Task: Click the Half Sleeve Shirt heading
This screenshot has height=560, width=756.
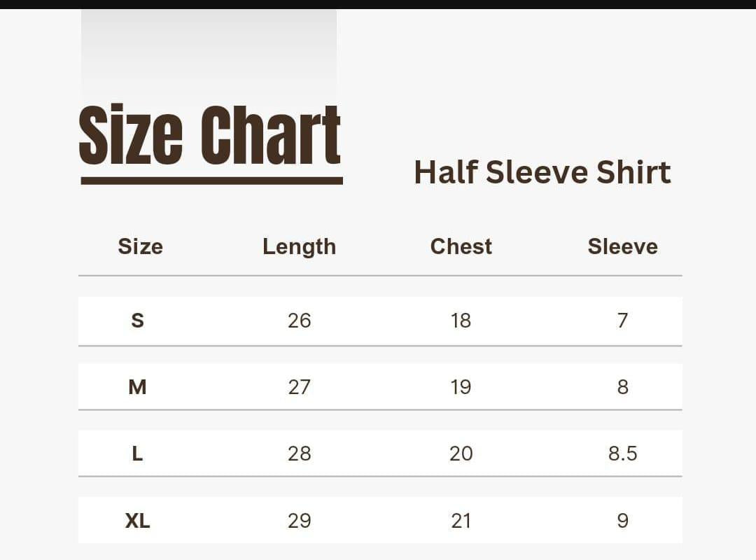Action: [542, 172]
